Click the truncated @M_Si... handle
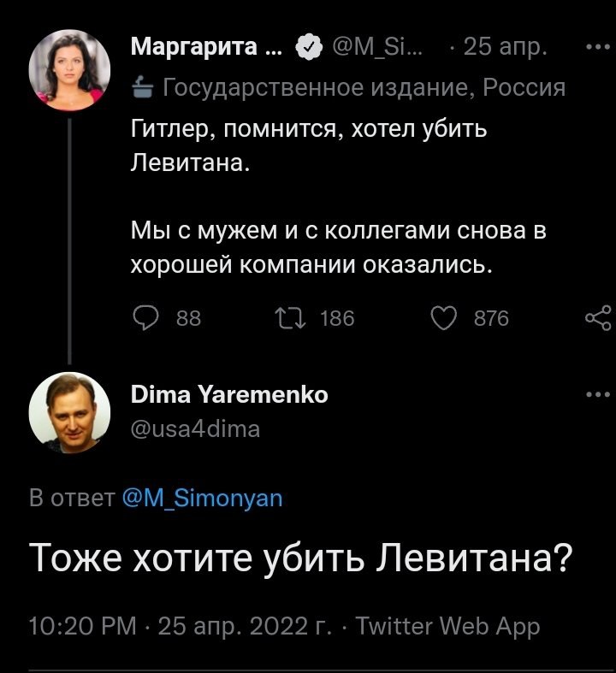 click(377, 48)
